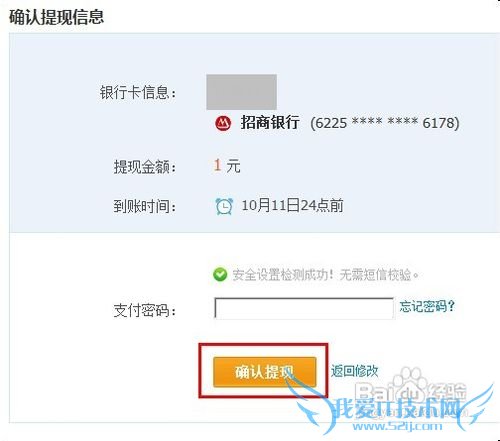Click the 银行卡信息 label
This screenshot has width=500, height=441.
click(x=138, y=92)
